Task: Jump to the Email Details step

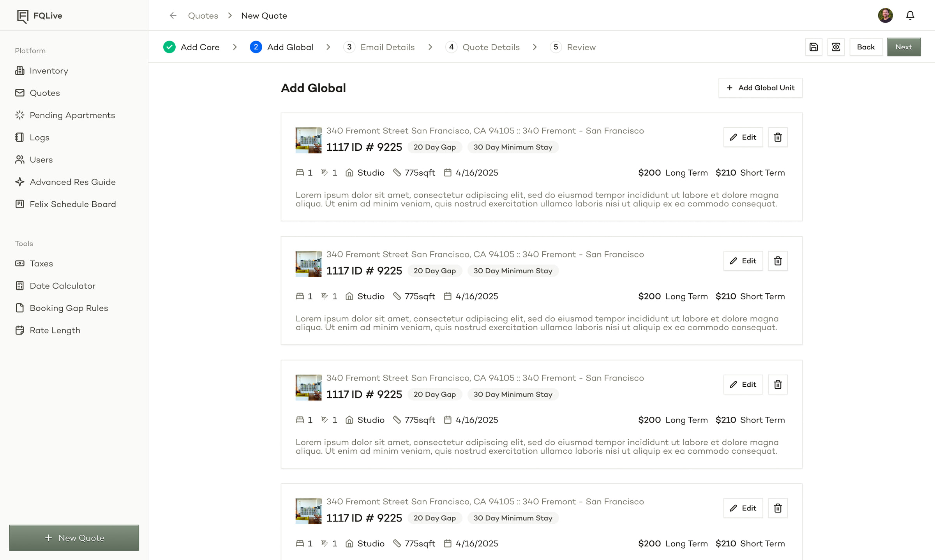Action: pos(379,47)
